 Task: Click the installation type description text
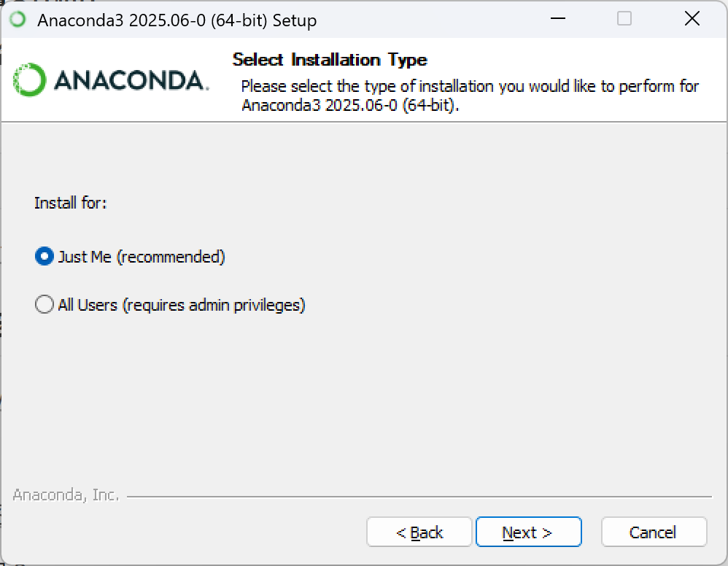coord(470,96)
